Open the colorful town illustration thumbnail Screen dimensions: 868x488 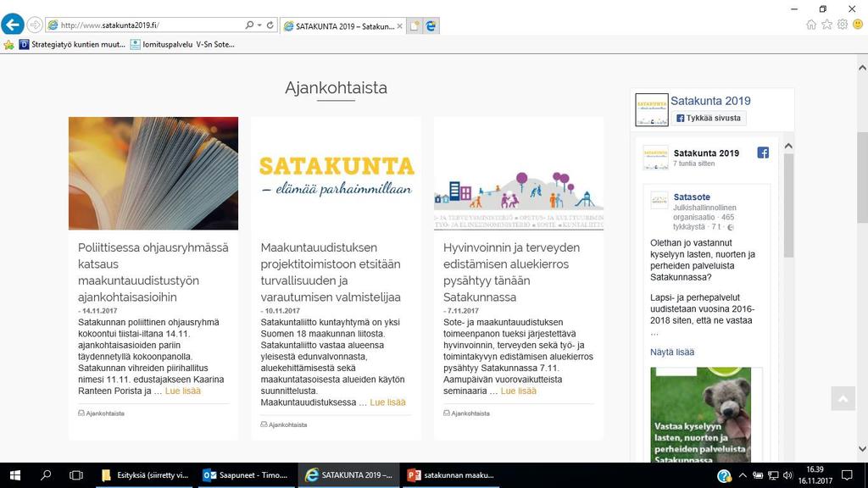519,173
